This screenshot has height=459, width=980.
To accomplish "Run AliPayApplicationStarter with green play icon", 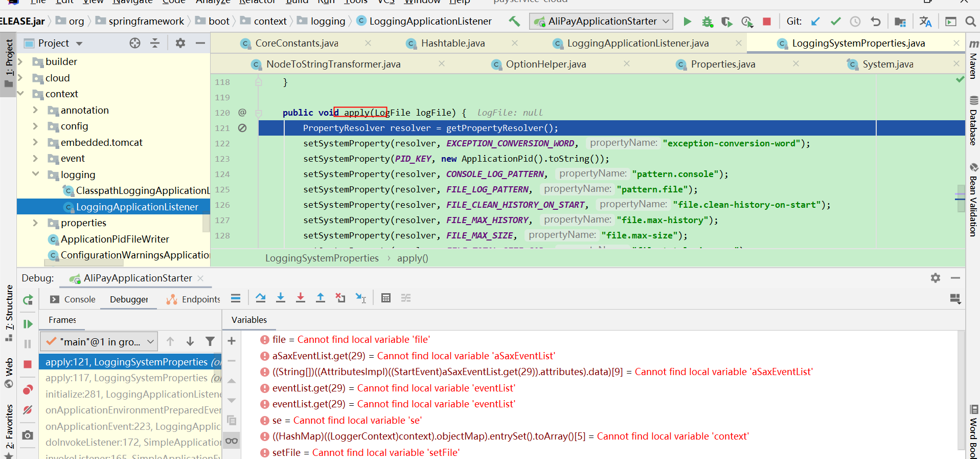I will coord(687,21).
